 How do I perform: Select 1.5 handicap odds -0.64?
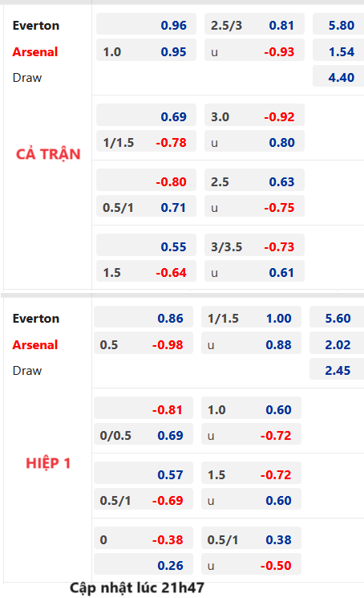(146, 271)
